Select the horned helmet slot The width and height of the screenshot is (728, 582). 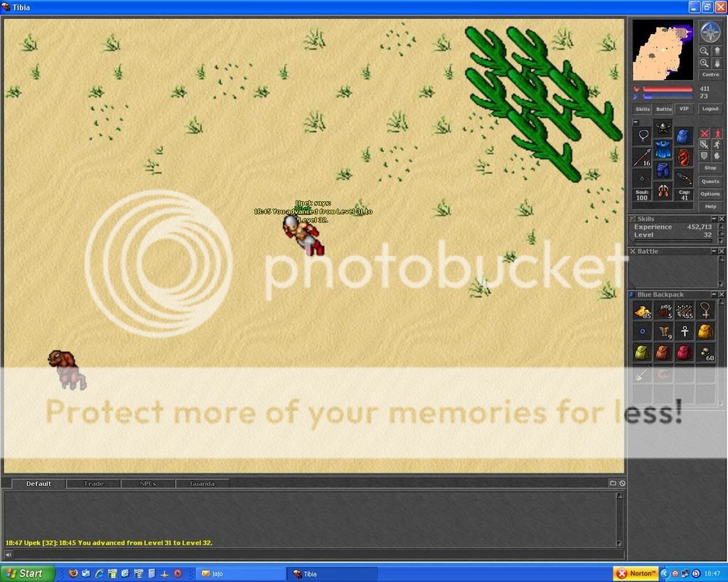pos(663,129)
